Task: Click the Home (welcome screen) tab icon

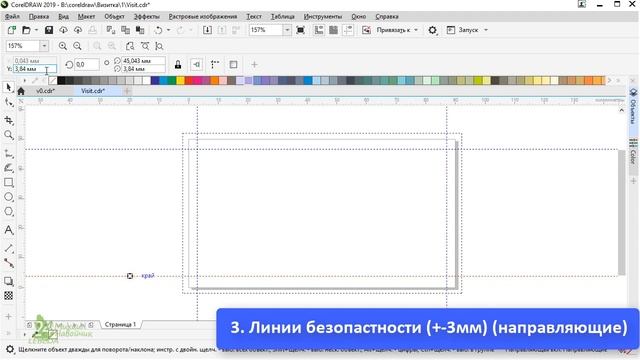Action: click(21, 91)
